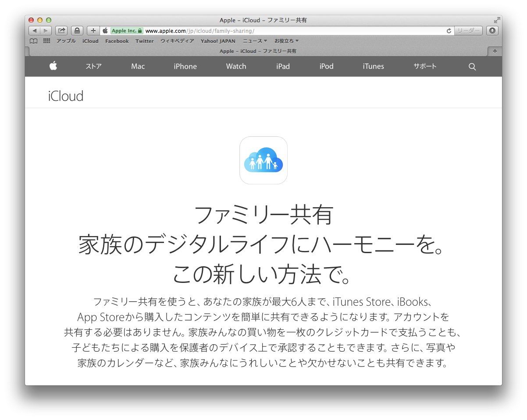Open the Yahoo! JAPAN bookmark
Screen dimensions: 527x420
(x=218, y=41)
